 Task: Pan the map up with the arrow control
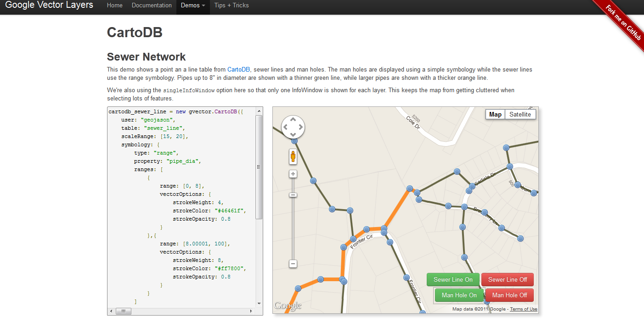(293, 120)
